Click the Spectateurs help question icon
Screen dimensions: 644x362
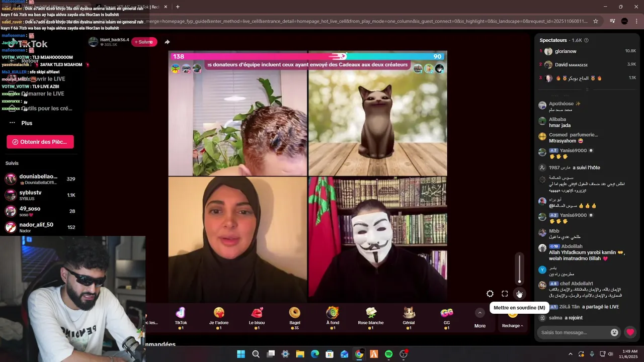pos(587,40)
